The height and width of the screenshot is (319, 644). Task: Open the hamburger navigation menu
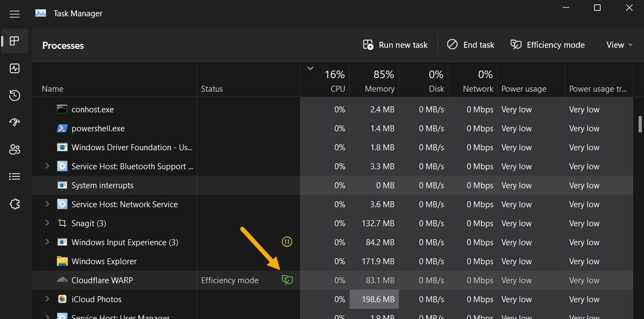coord(15,14)
